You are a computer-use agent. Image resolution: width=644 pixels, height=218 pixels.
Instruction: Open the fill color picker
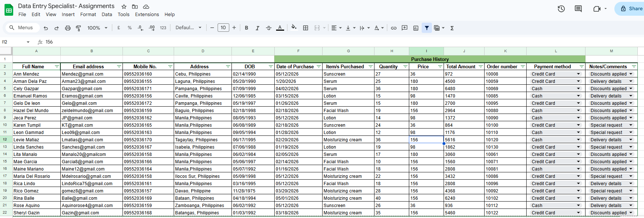(x=294, y=27)
